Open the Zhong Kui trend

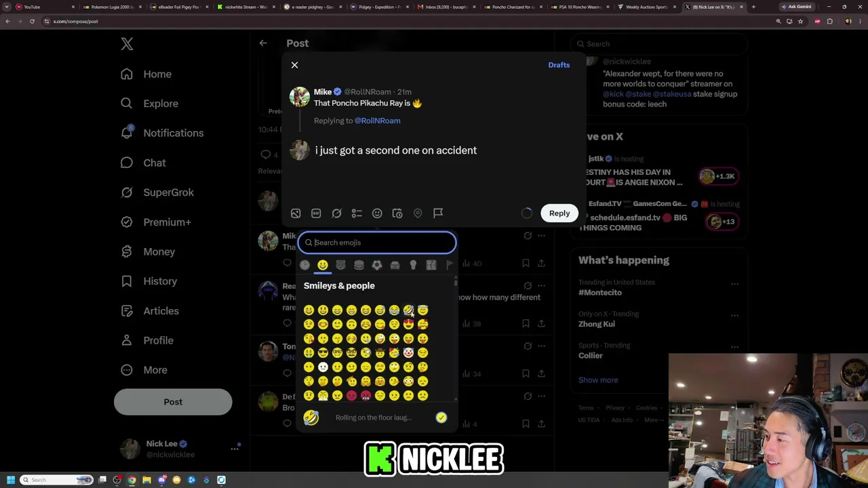597,325
